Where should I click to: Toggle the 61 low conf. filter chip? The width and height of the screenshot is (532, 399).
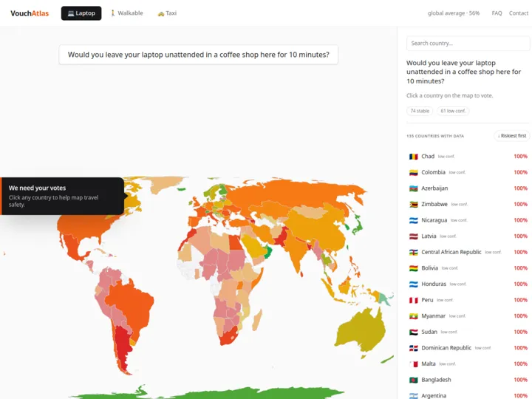(x=453, y=111)
